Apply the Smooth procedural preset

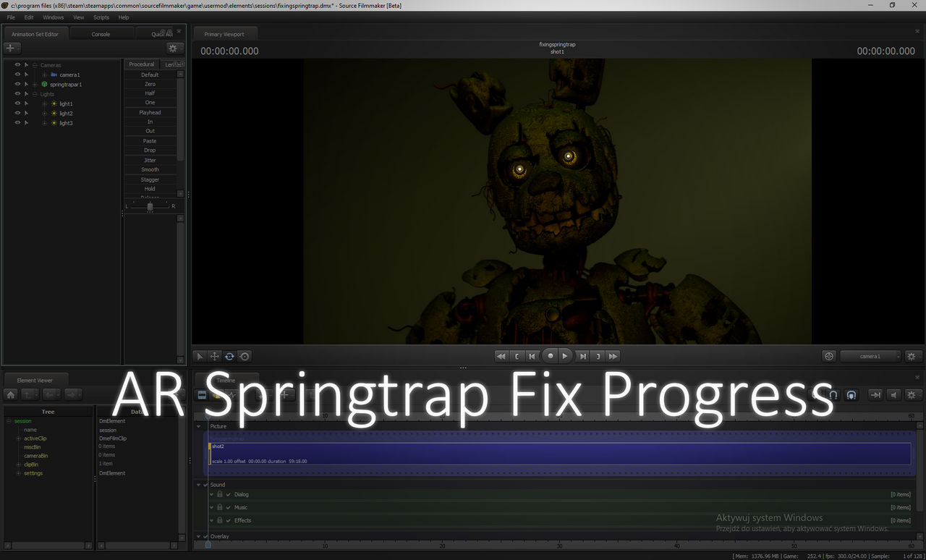pos(150,169)
